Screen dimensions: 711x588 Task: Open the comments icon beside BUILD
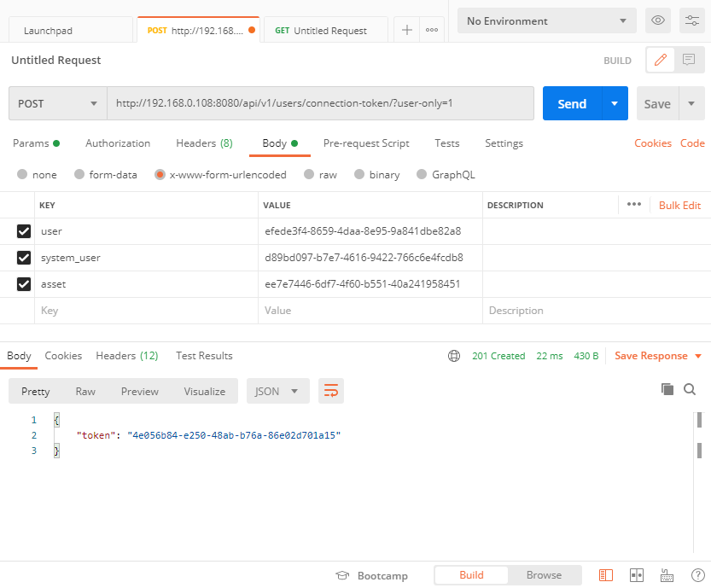(x=688, y=60)
